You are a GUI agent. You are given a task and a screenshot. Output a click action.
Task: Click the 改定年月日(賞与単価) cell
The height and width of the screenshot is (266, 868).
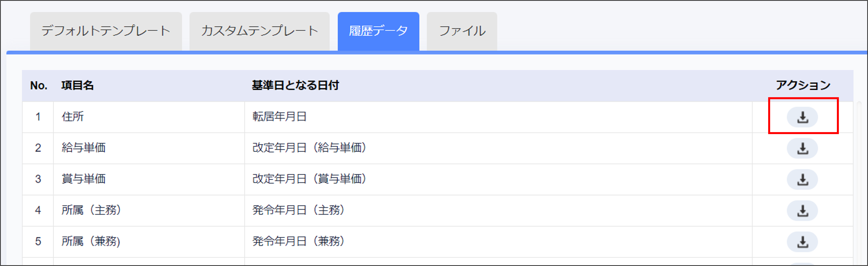point(309,179)
